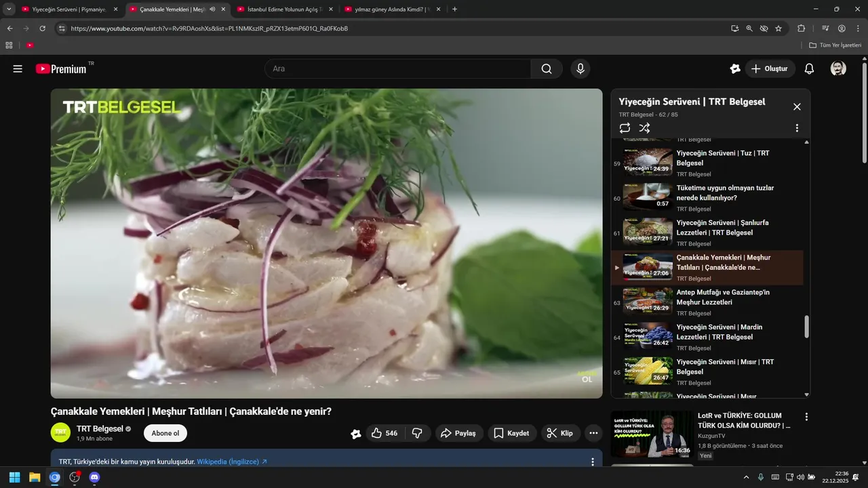
Task: Click playlist scroll down arrow
Action: (806, 394)
